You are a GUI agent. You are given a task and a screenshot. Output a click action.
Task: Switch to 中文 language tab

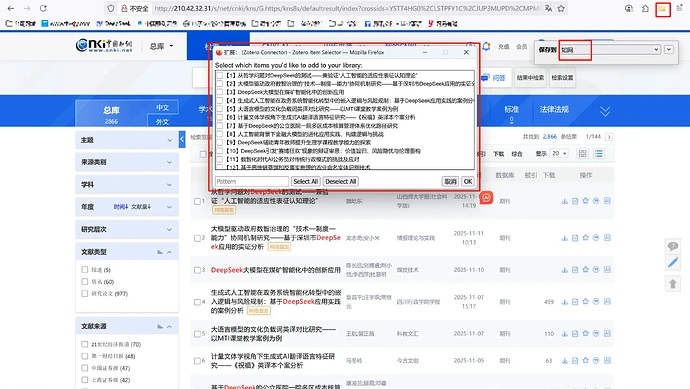coord(162,108)
